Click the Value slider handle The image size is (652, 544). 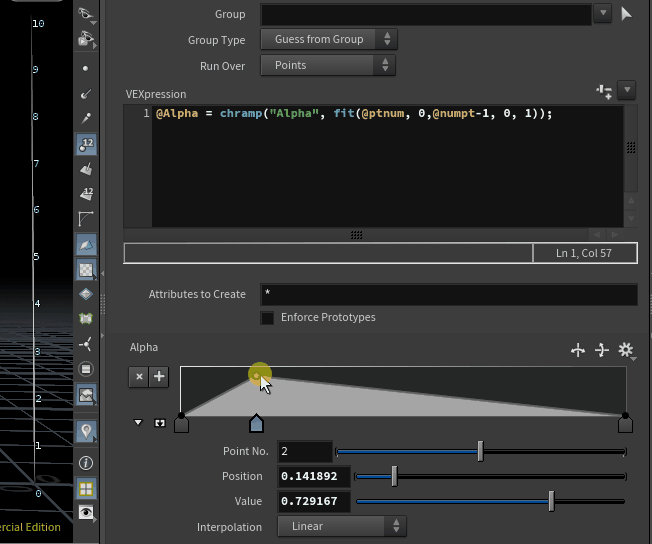551,501
